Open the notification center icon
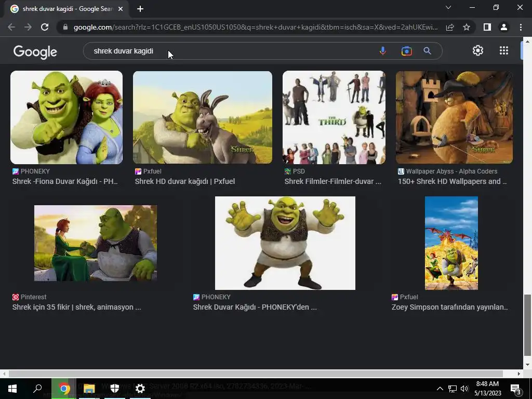 coord(515,389)
